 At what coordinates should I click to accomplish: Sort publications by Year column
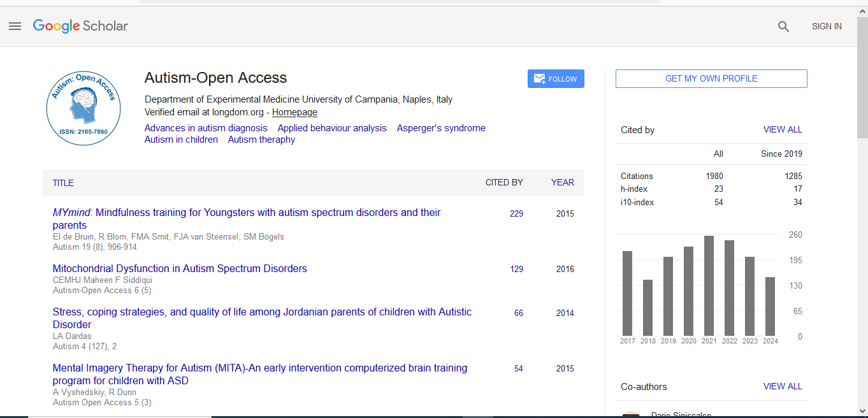click(x=562, y=182)
